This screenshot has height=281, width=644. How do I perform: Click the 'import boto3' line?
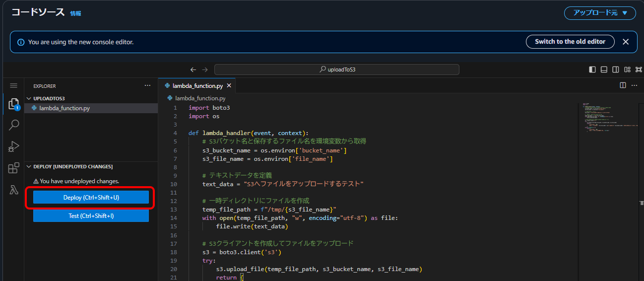tap(209, 108)
